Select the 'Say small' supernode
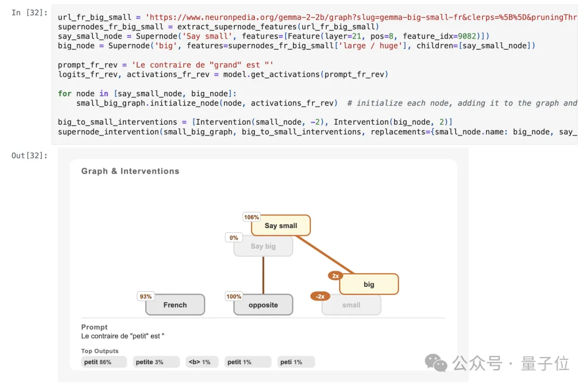Image resolution: width=588 pixels, height=387 pixels. [281, 226]
